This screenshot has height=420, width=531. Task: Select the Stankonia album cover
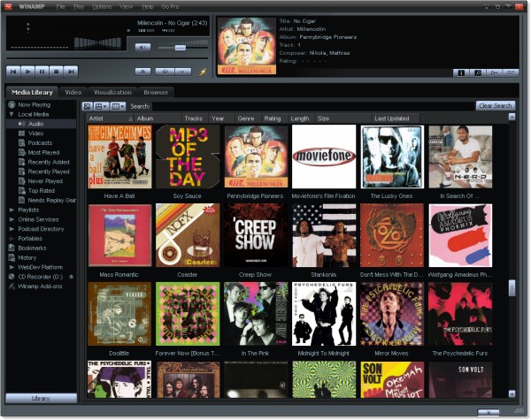pos(324,235)
